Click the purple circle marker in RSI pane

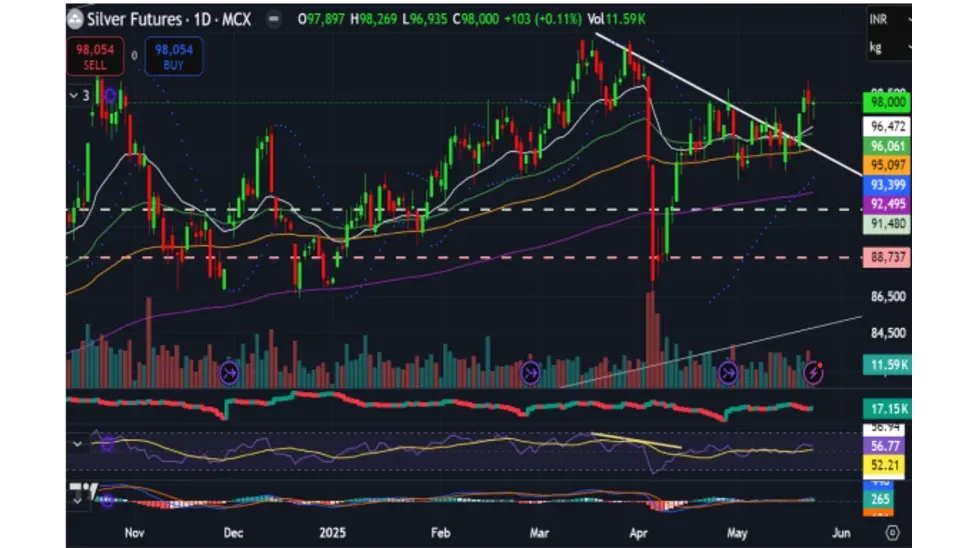click(x=108, y=445)
